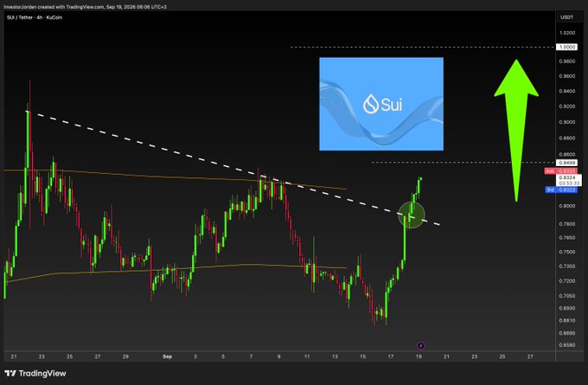Viewport: 588px width, 385px height.
Task: Click the 0.6810 price axis label
Action: pyautogui.click(x=567, y=320)
